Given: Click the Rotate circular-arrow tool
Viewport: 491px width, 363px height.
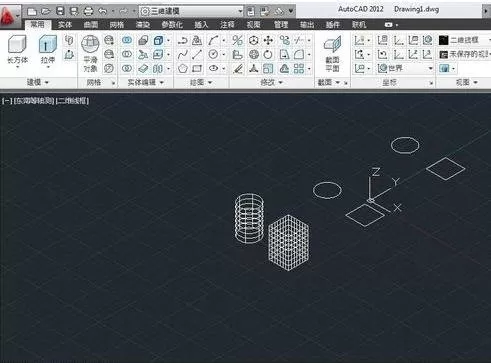Looking at the screenshot, I should tap(268, 54).
